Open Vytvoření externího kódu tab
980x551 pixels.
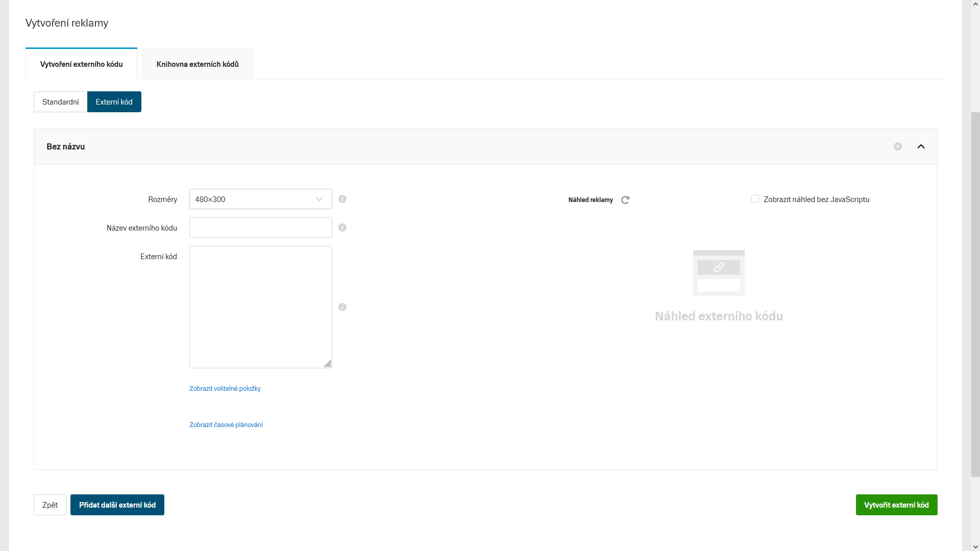82,64
